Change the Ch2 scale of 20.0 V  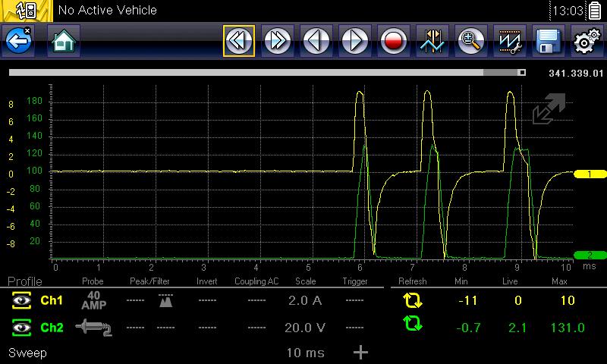[x=305, y=327]
